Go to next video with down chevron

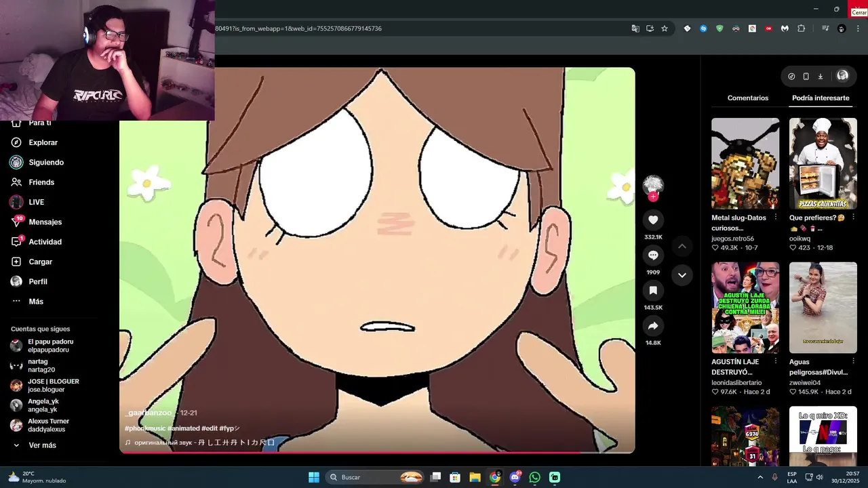click(682, 275)
